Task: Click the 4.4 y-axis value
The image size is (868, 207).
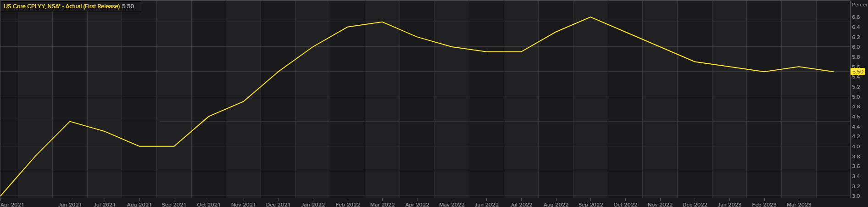Action: pos(856,127)
